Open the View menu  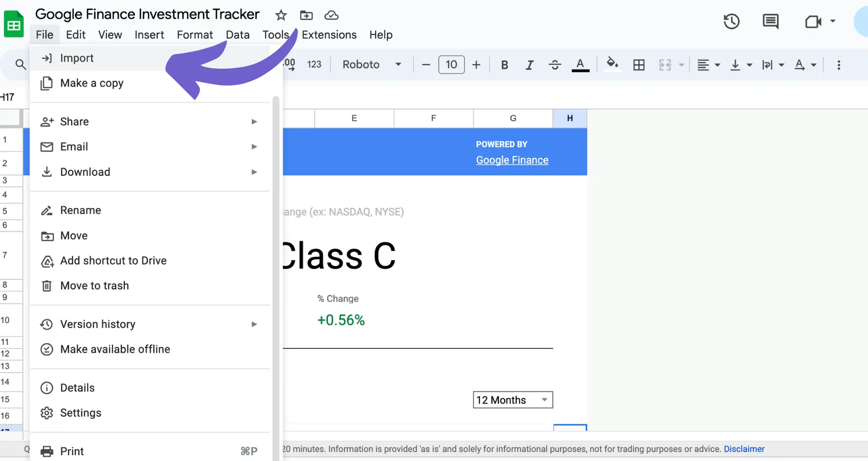tap(110, 35)
